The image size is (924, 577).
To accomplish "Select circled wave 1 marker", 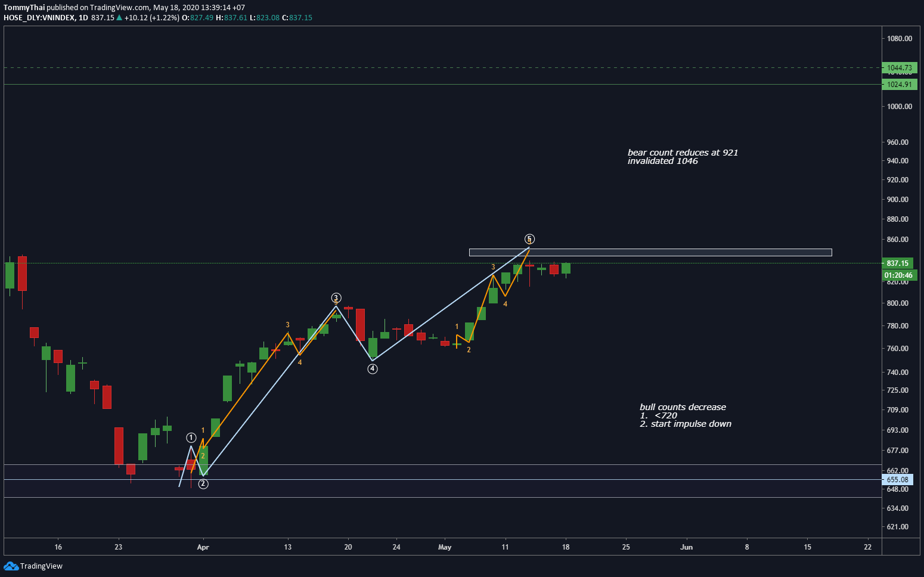I will click(x=191, y=438).
